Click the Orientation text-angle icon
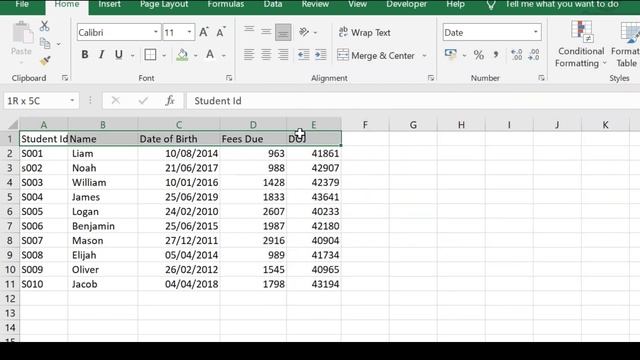The width and height of the screenshot is (640, 360). (x=304, y=32)
